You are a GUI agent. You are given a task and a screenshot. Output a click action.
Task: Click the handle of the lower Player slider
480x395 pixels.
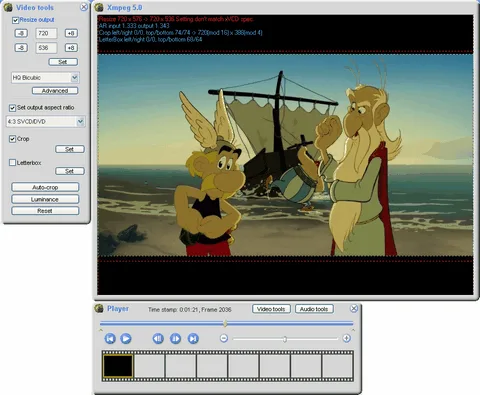coord(285,339)
